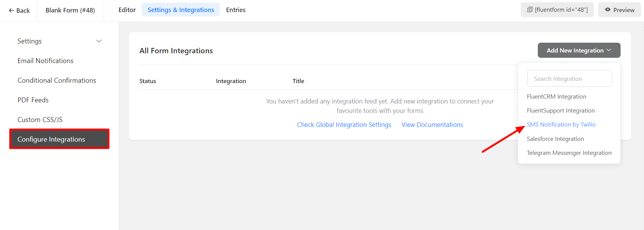Open PDF Feeds section
Image resolution: width=644 pixels, height=230 pixels.
pos(33,100)
